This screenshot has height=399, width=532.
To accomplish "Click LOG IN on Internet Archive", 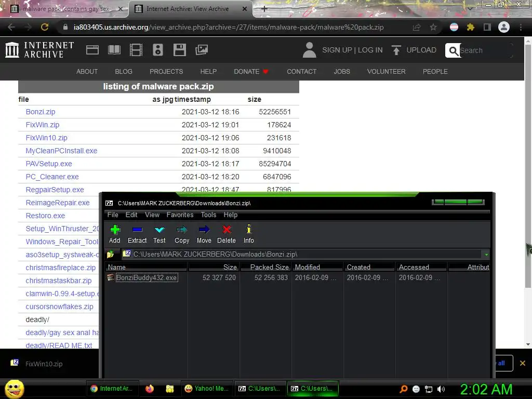I will (x=370, y=50).
